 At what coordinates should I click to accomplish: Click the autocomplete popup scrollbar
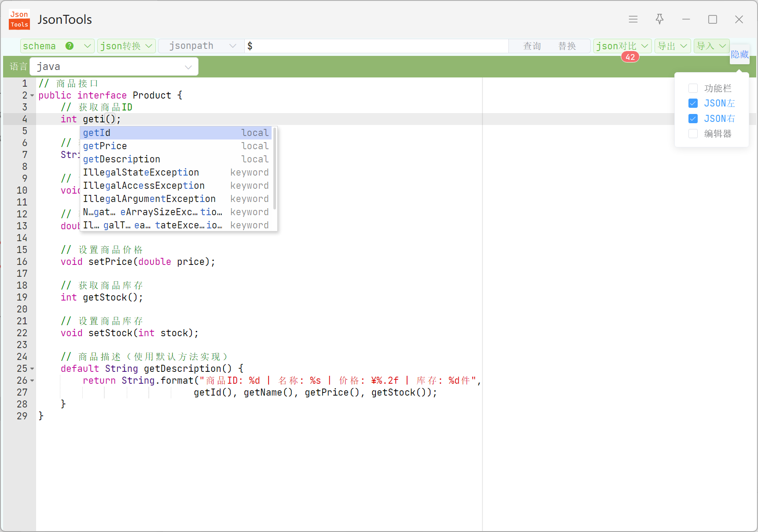275,168
